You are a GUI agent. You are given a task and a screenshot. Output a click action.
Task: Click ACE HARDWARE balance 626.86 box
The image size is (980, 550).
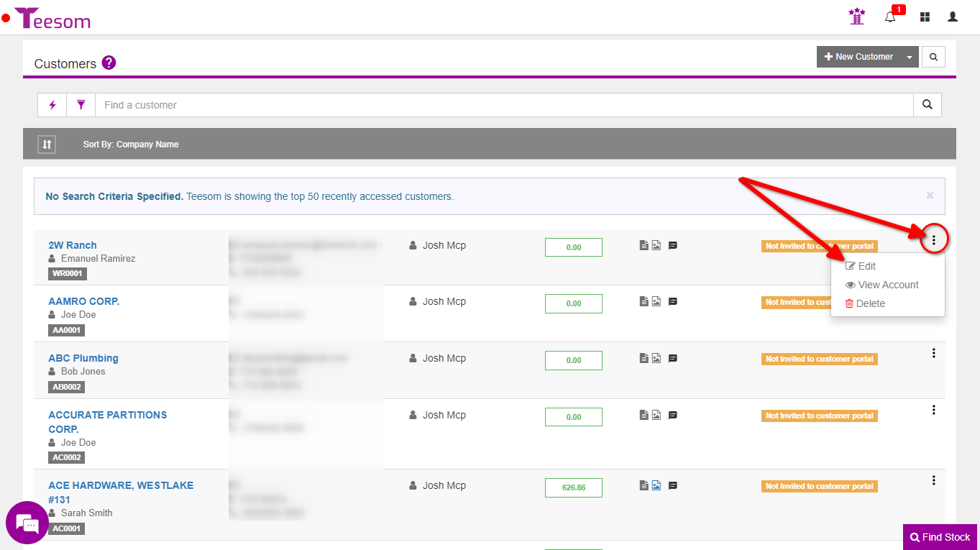click(x=574, y=487)
